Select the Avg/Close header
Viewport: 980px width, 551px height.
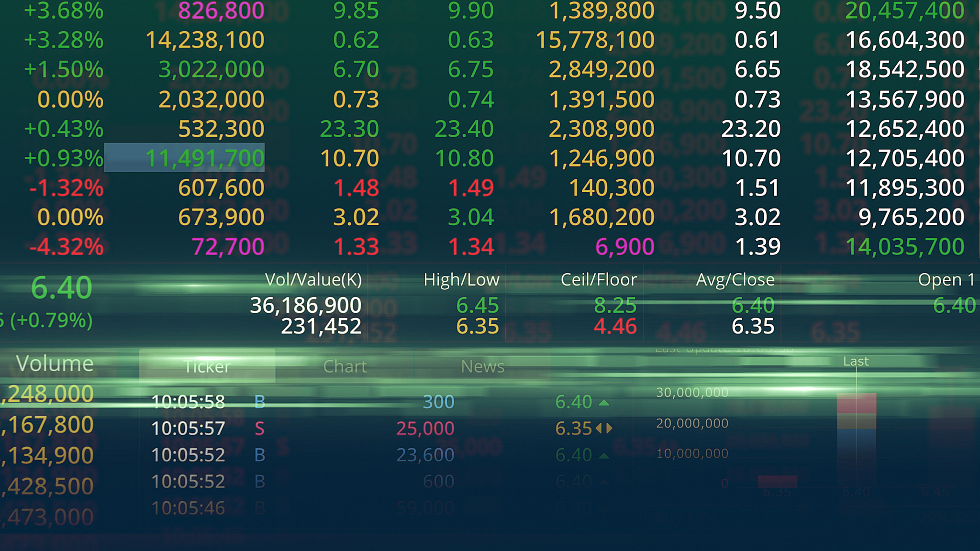pos(735,279)
